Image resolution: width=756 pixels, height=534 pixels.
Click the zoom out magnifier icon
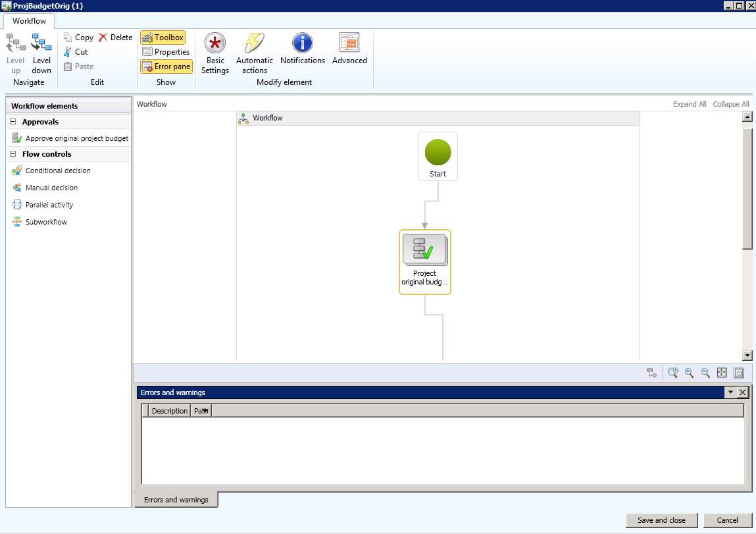click(x=705, y=373)
